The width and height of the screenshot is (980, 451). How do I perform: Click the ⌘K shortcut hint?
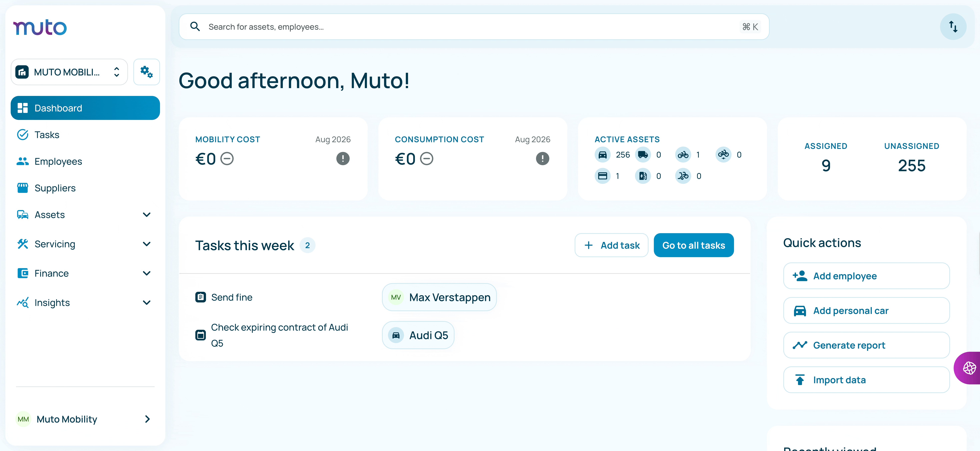click(x=750, y=27)
